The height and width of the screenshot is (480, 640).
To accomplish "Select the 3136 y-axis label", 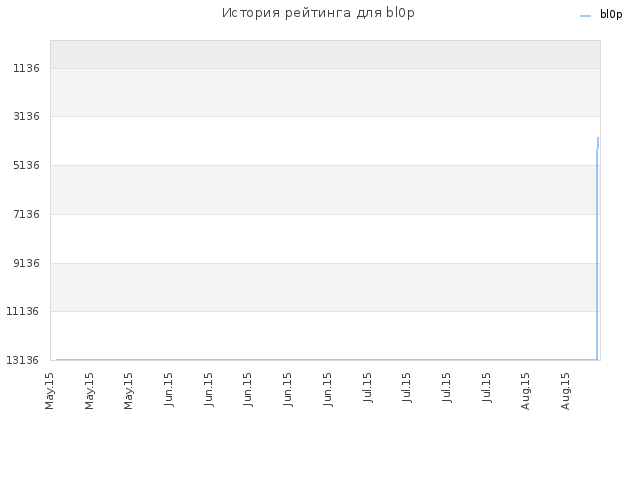I will pyautogui.click(x=27, y=116).
